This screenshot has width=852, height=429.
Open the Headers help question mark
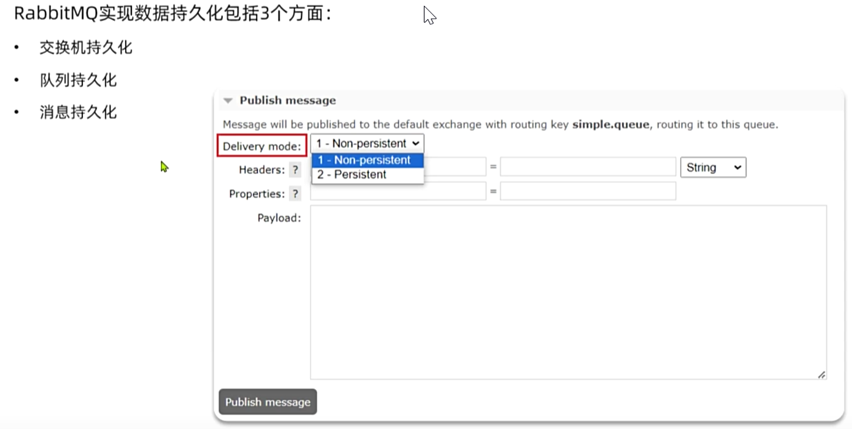click(x=295, y=169)
